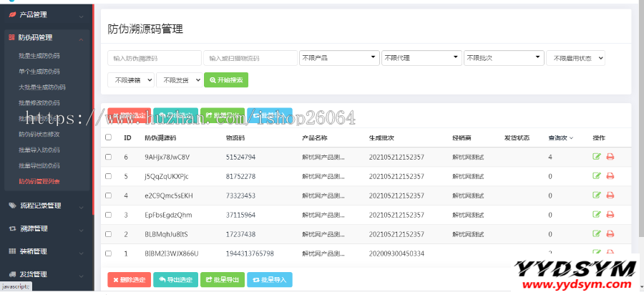Screen dimensions: 644x295
Task: Click the green 开始搜索 search button
Action: click(x=226, y=80)
